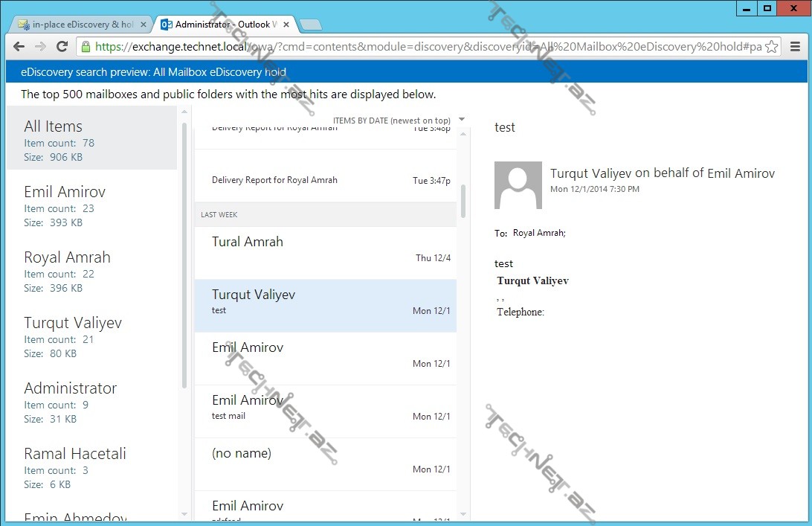Reload the page with the refresh icon

coord(62,47)
